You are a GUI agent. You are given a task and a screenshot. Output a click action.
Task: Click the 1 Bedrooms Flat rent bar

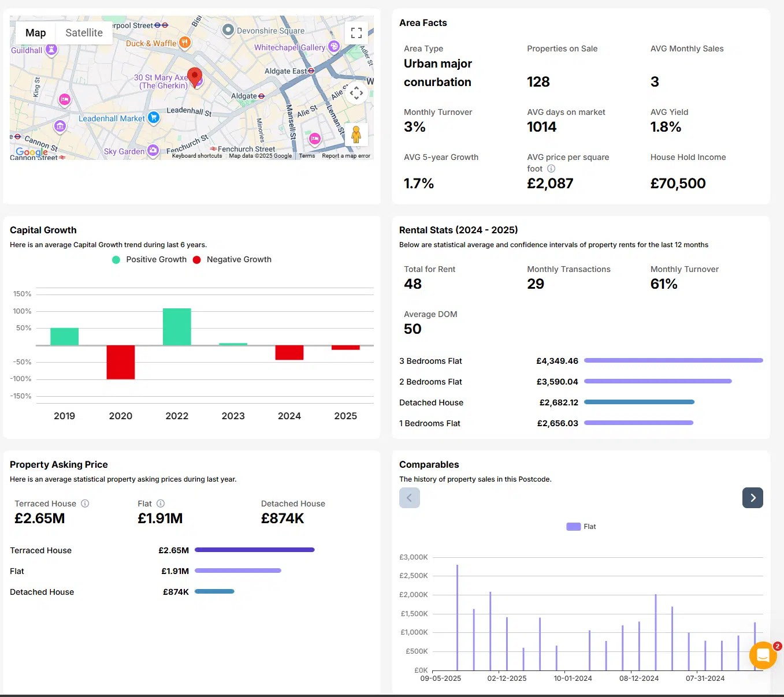tap(638, 423)
